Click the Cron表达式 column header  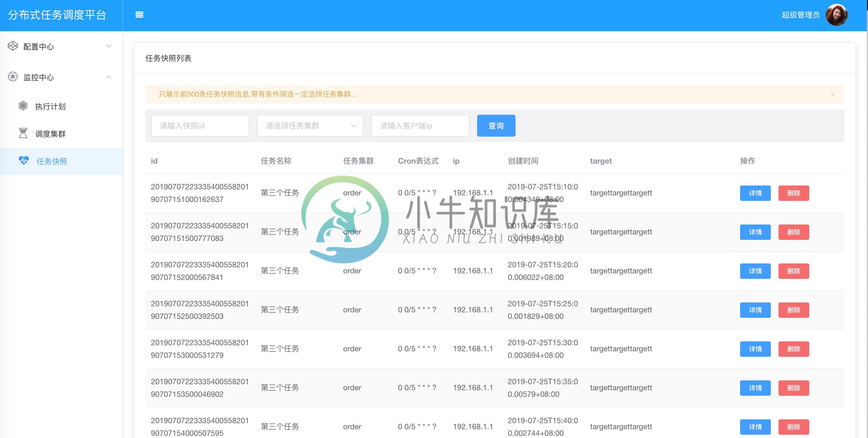coord(418,161)
